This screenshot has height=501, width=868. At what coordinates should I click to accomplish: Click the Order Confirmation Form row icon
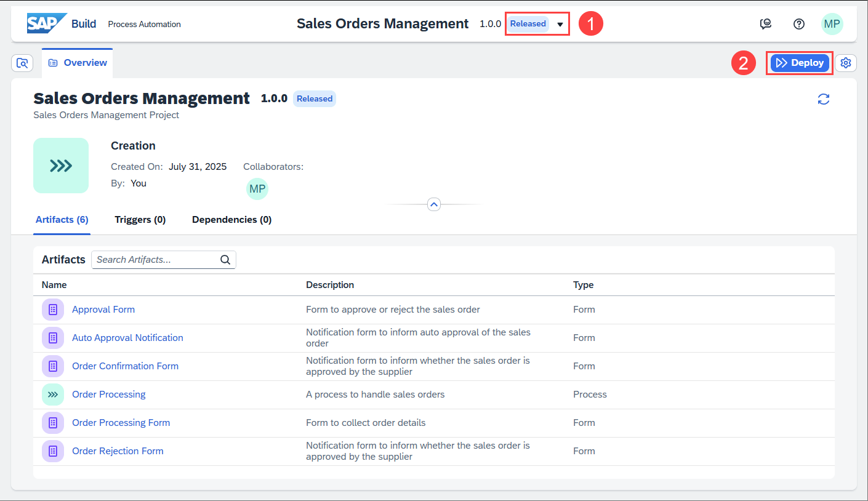pos(53,366)
